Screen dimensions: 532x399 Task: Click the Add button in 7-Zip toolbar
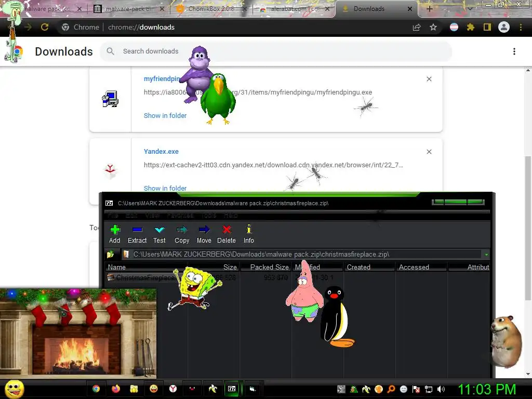[x=115, y=234]
